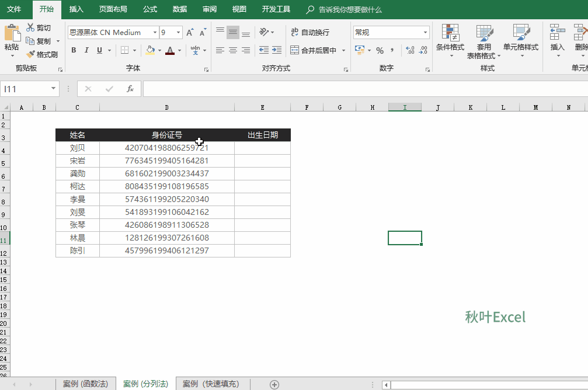Toggle middle vertical alignment
This screenshot has height=390, width=588.
tap(233, 32)
